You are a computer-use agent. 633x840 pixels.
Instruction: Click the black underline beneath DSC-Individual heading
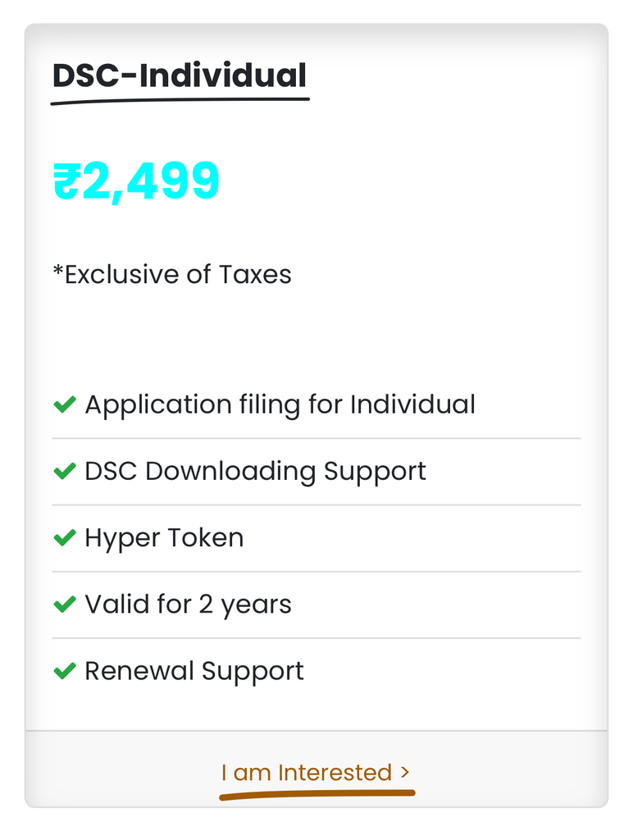(180, 101)
